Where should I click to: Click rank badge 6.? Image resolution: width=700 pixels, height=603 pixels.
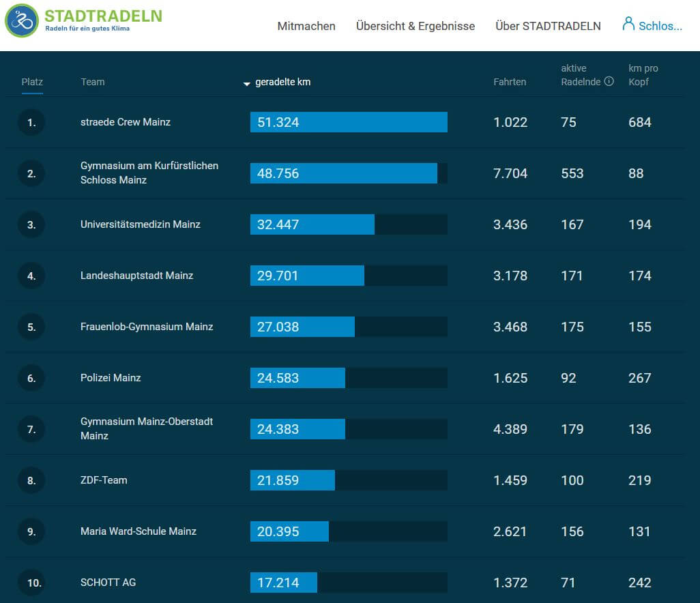(x=31, y=378)
